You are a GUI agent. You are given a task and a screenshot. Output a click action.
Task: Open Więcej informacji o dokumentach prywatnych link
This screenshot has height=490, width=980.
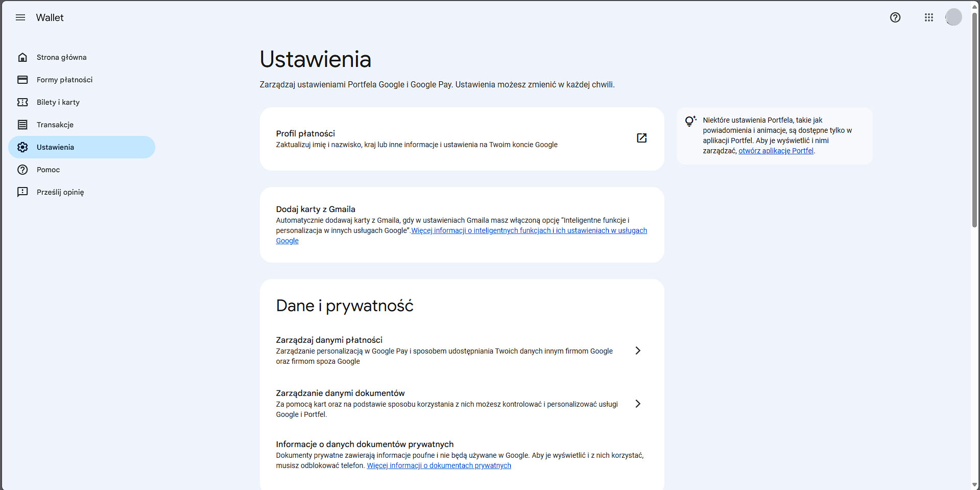click(439, 465)
